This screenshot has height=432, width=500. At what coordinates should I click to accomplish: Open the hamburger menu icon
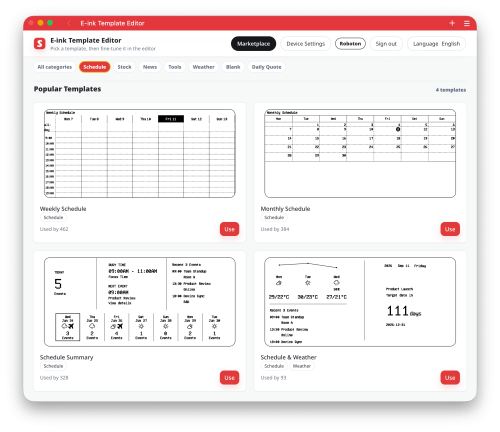(467, 23)
